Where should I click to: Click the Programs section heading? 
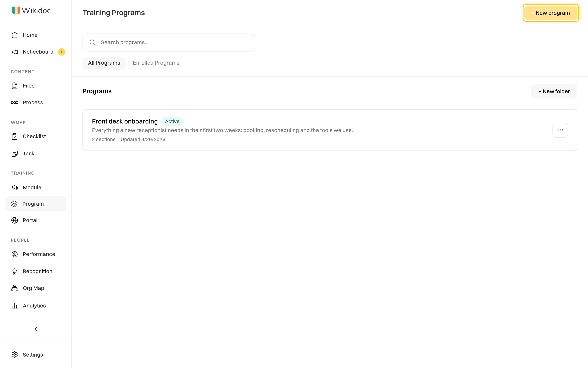click(97, 91)
